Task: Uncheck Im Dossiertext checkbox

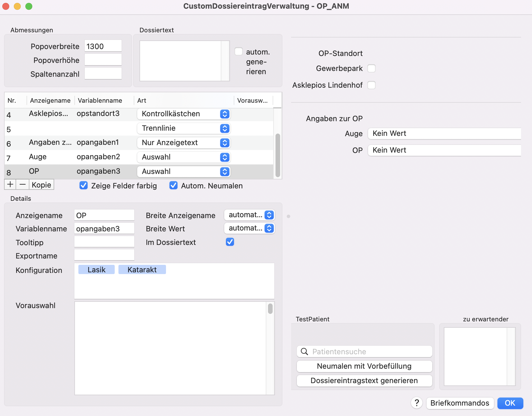Action: coord(230,242)
